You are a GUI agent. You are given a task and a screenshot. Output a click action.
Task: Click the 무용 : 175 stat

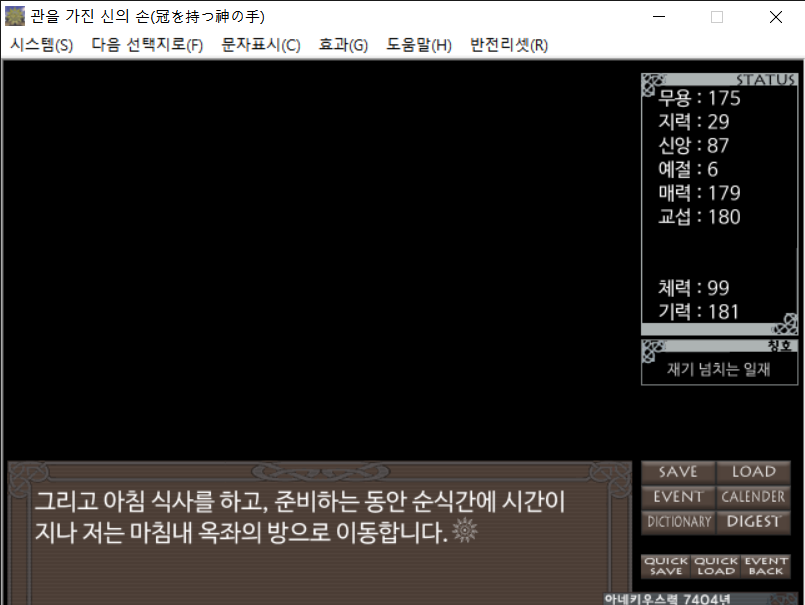699,98
